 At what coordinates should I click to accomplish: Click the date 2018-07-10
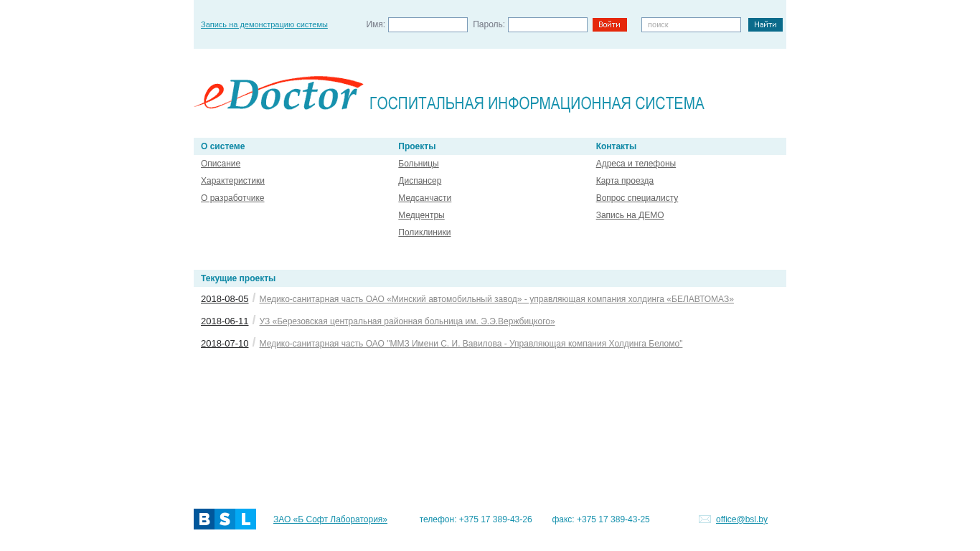[225, 344]
